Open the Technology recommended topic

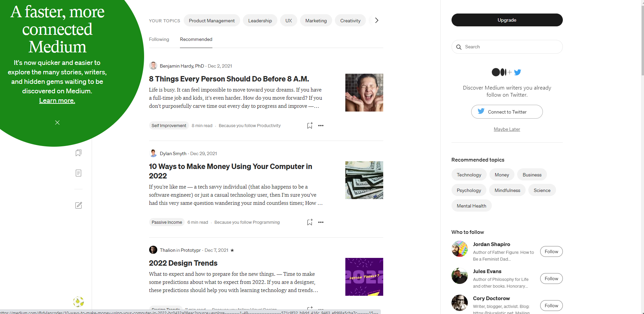(x=469, y=174)
